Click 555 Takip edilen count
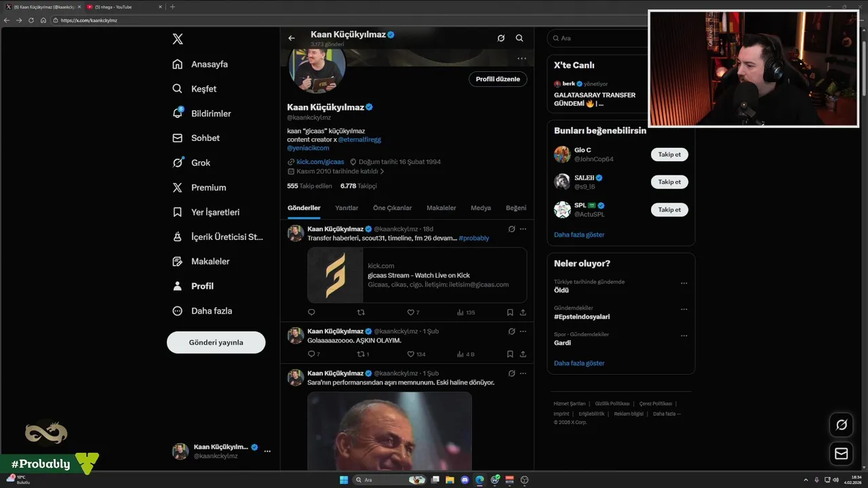The image size is (868, 488). 309,186
